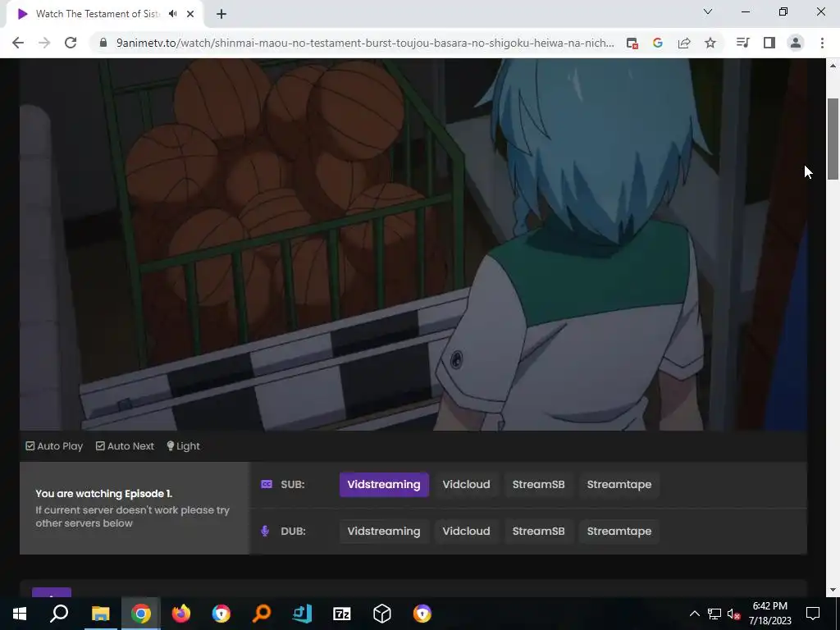This screenshot has width=840, height=630.
Task: Open blue-yellow shield app in taskbar
Action: (x=221, y=614)
